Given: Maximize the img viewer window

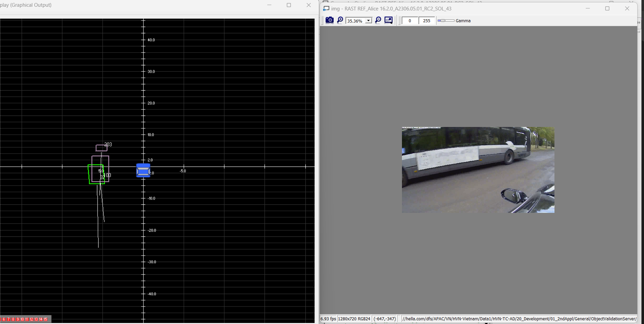Looking at the screenshot, I should (607, 8).
